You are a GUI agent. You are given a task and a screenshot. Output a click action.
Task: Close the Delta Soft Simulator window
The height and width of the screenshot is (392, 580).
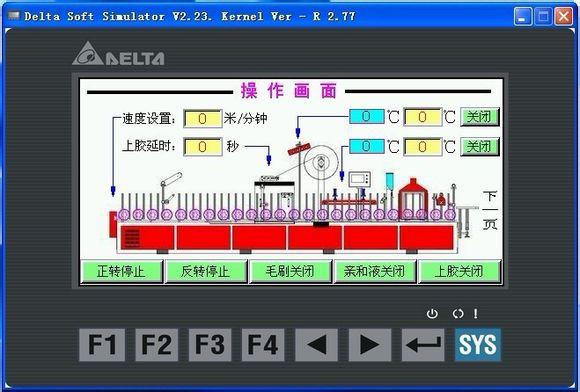[564, 17]
